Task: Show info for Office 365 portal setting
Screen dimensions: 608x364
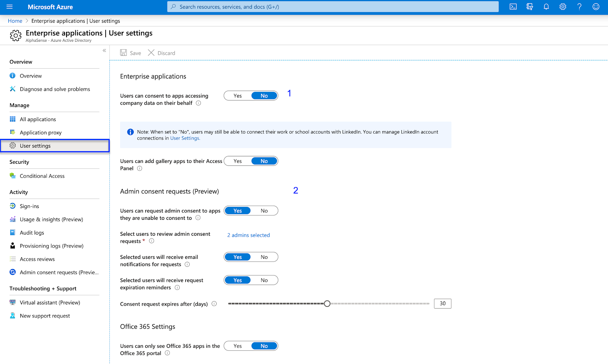Action: pos(167,353)
